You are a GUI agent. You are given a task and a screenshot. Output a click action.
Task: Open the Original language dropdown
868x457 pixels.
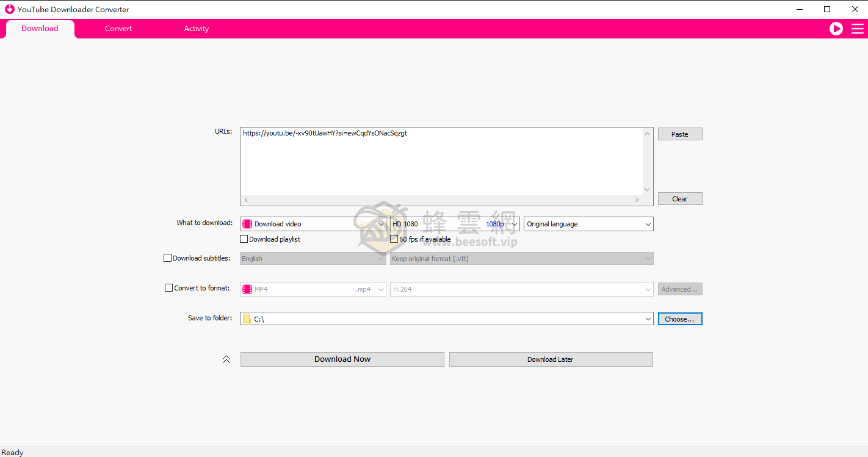tap(588, 224)
